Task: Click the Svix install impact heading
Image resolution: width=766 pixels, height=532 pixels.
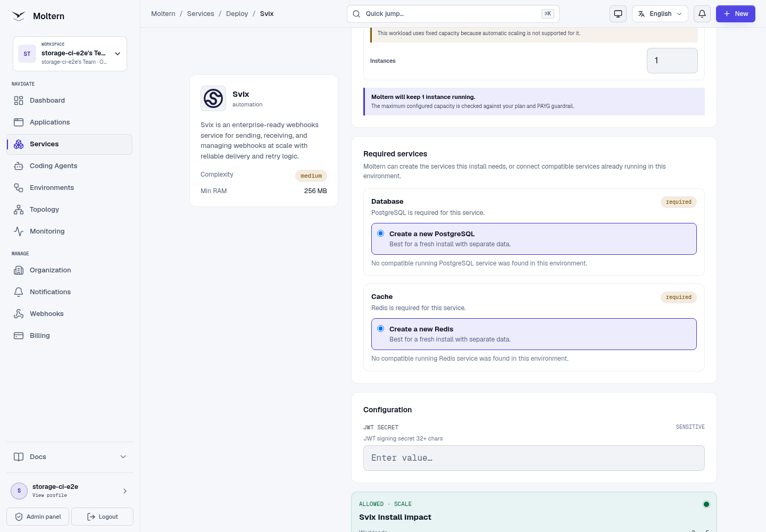Action: coord(395,517)
